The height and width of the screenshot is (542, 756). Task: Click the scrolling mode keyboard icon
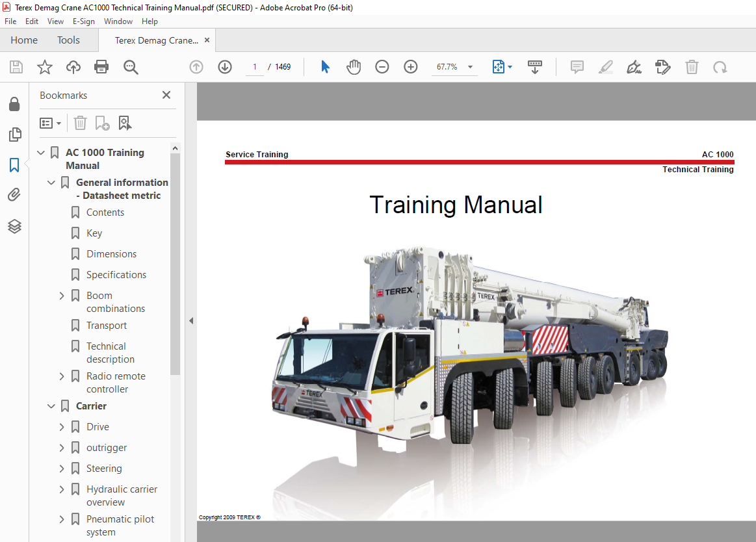click(535, 67)
